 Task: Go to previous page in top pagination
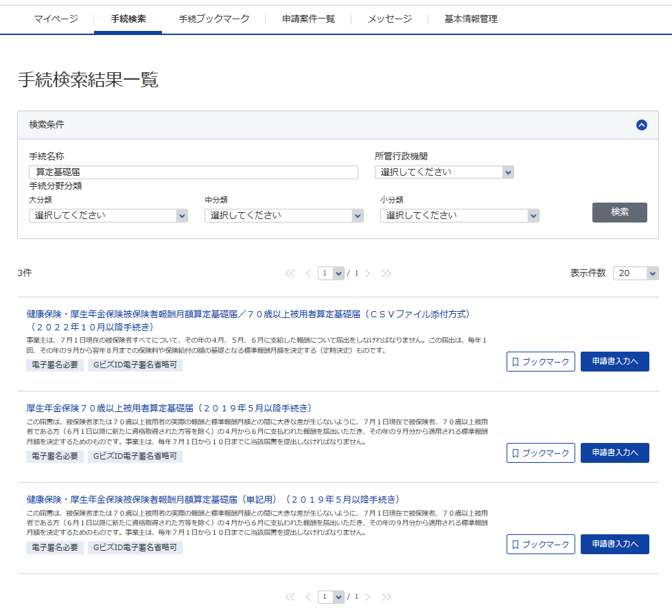pyautogui.click(x=308, y=273)
